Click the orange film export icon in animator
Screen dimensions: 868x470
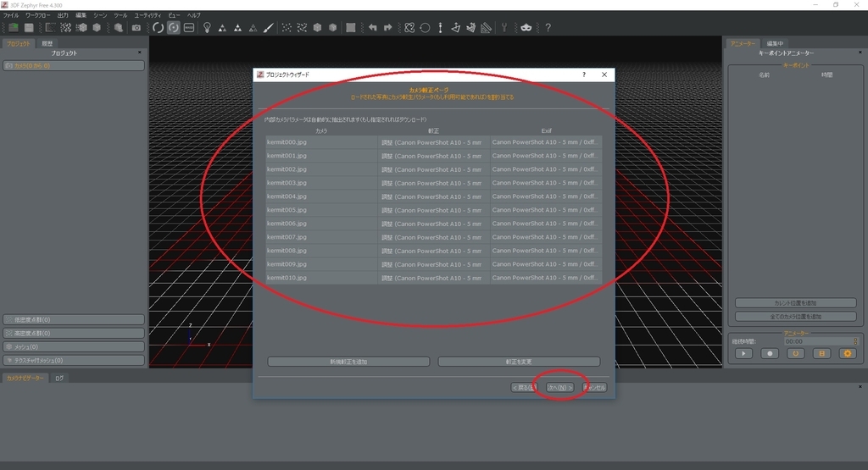821,354
